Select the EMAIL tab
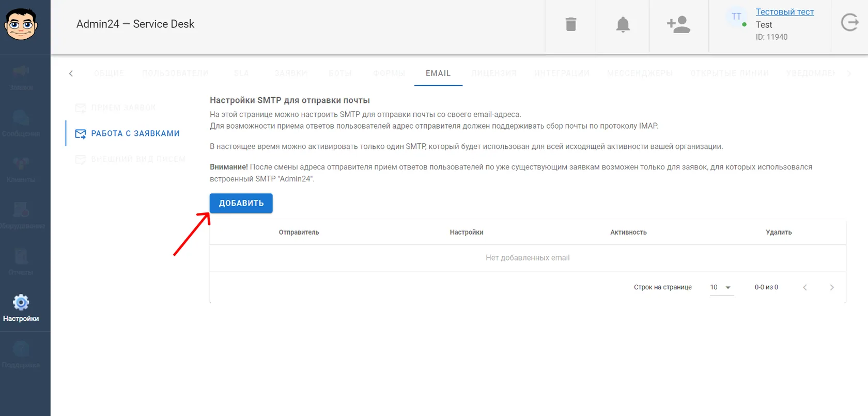Viewport: 868px width, 416px height. click(438, 73)
